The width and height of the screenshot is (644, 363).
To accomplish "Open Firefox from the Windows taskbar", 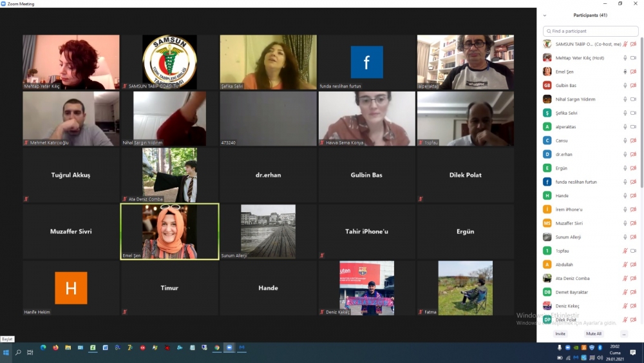I will click(x=55, y=348).
